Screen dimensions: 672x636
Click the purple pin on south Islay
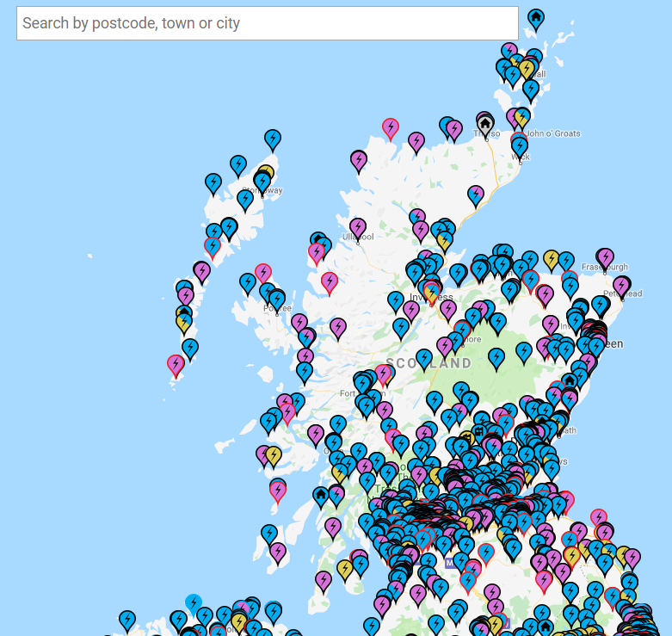pos(278,553)
